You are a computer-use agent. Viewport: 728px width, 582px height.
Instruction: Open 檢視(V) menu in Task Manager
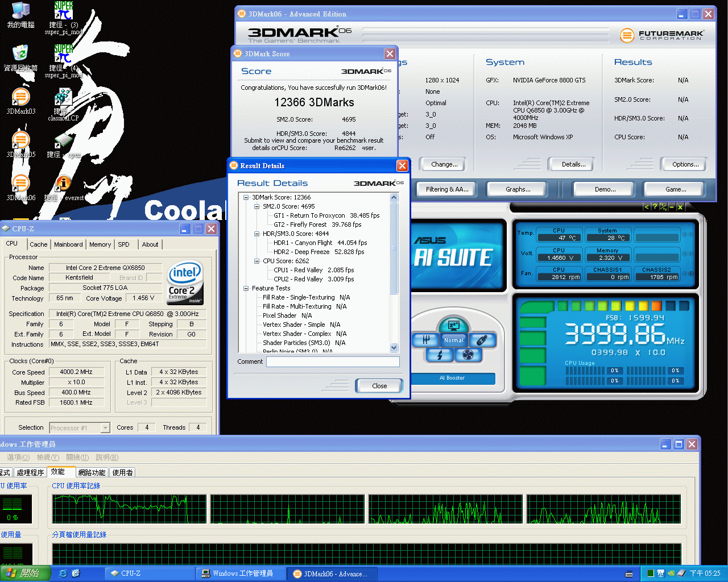[x=48, y=458]
